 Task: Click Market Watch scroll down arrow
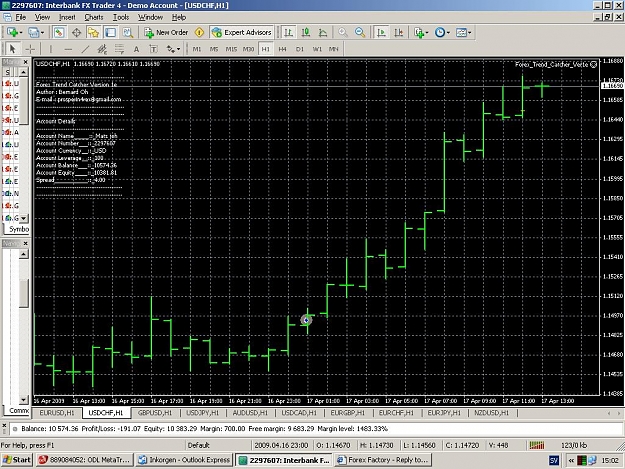(x=24, y=218)
